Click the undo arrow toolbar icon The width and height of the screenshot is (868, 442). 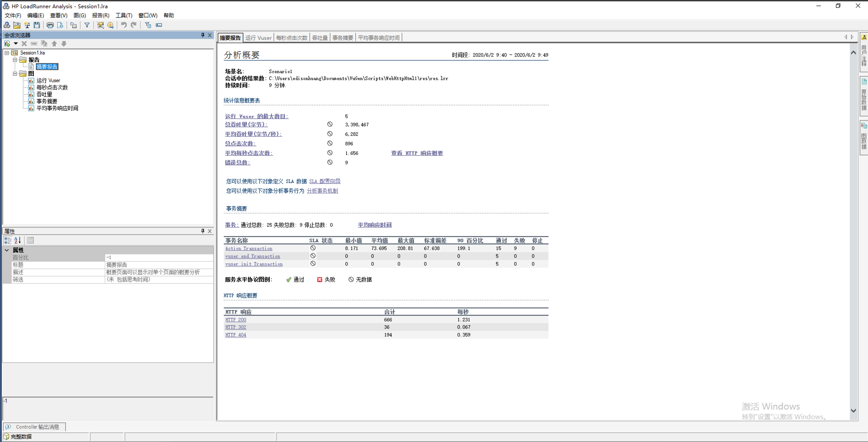(x=124, y=25)
